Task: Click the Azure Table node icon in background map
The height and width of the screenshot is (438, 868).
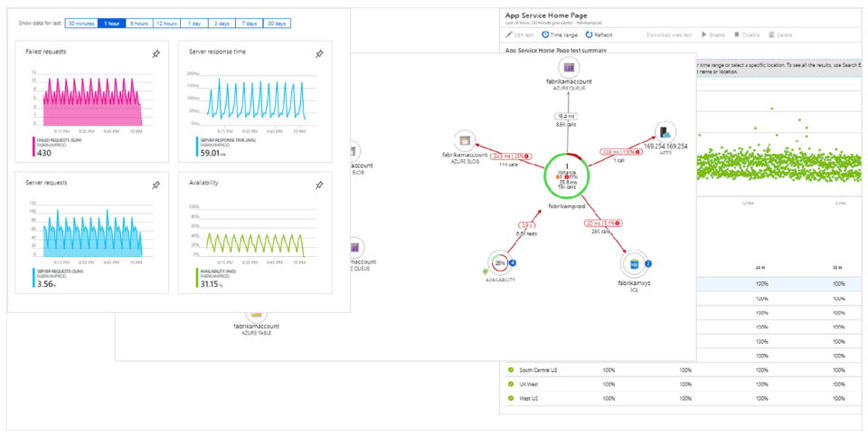Action: [256, 314]
